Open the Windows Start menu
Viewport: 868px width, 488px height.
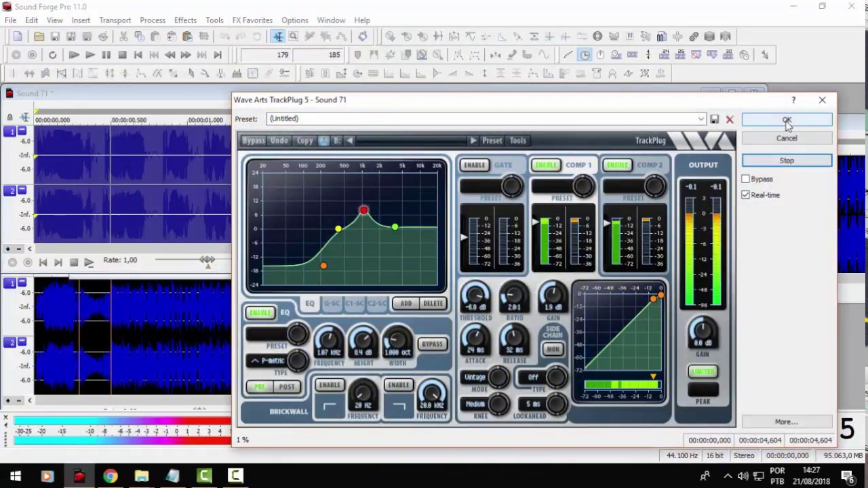click(16, 476)
